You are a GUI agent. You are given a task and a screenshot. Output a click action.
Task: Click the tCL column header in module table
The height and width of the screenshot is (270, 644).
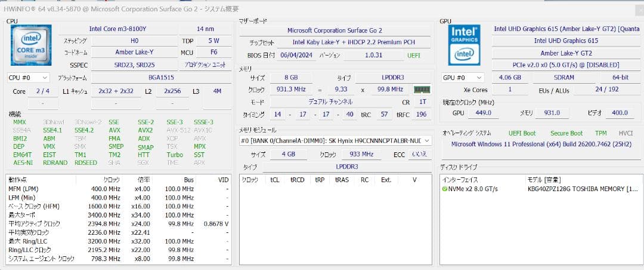[275, 180]
